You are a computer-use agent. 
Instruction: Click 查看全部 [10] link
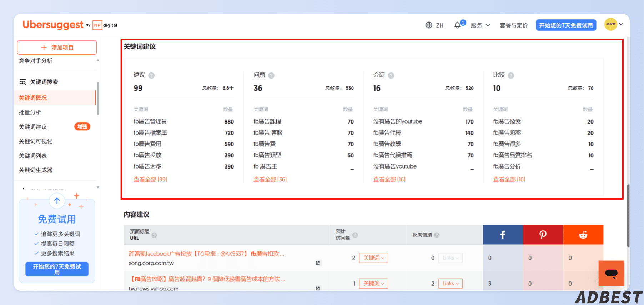pyautogui.click(x=509, y=179)
